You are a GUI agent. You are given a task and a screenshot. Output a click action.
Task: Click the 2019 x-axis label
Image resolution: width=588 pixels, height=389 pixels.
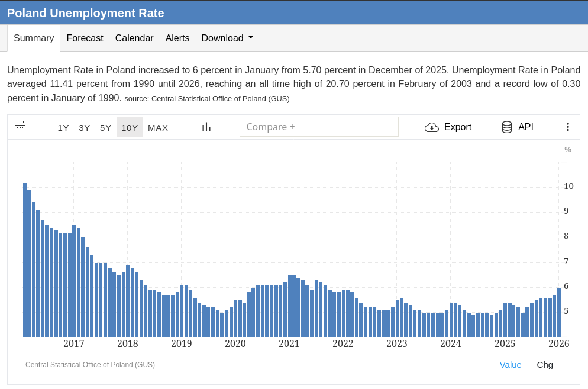181,343
